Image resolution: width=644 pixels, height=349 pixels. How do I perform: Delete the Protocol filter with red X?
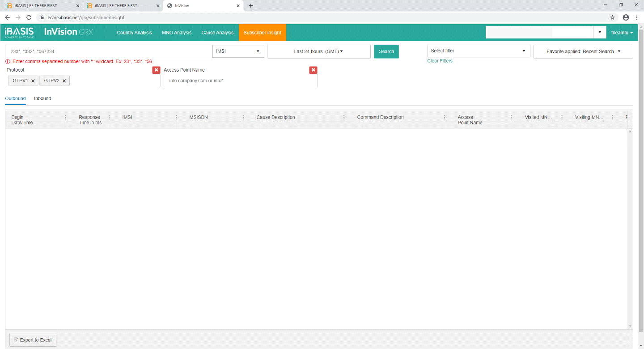point(156,70)
